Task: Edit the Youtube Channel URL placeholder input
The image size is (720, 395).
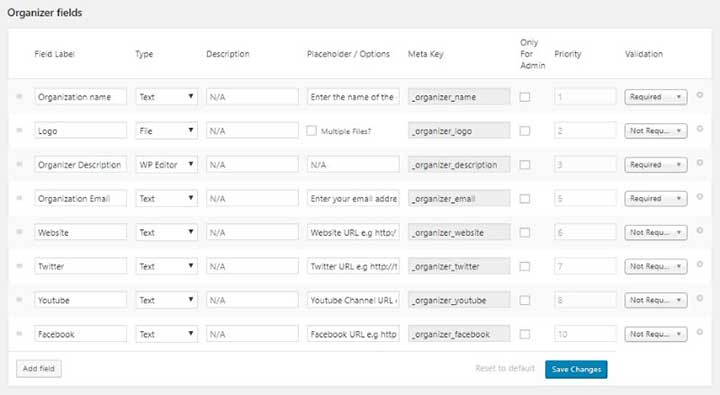Action: (353, 300)
